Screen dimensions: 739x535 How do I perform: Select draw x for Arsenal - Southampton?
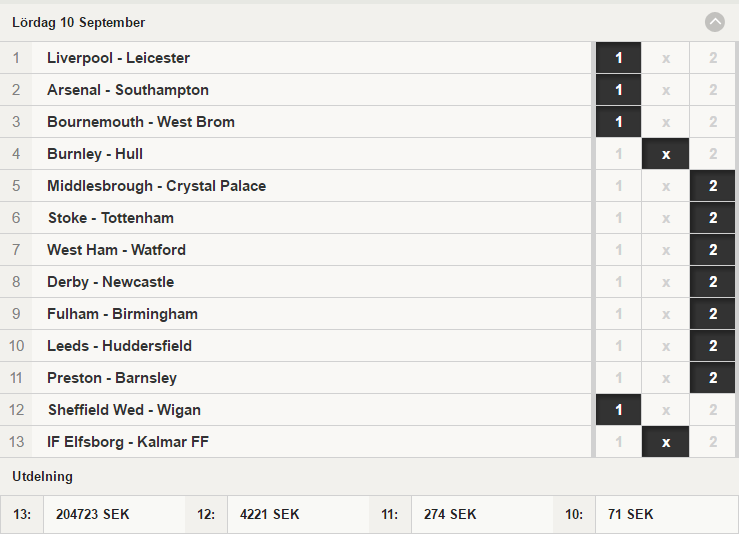tap(665, 90)
